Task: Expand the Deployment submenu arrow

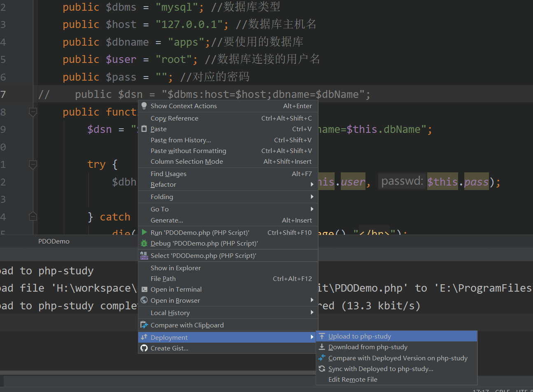Action: click(x=312, y=337)
